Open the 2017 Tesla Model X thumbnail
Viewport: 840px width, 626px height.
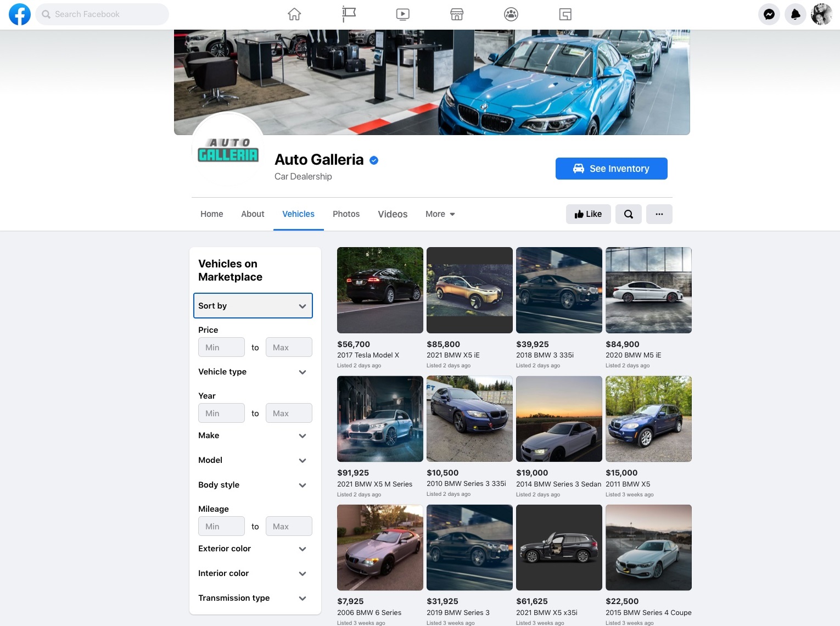click(380, 290)
